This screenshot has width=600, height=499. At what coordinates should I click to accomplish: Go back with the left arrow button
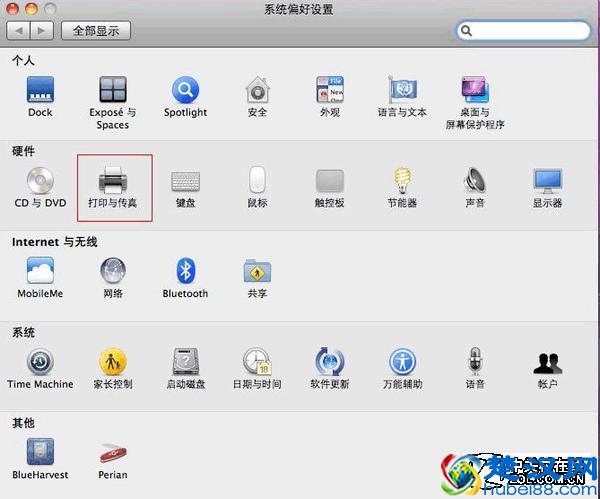18,31
